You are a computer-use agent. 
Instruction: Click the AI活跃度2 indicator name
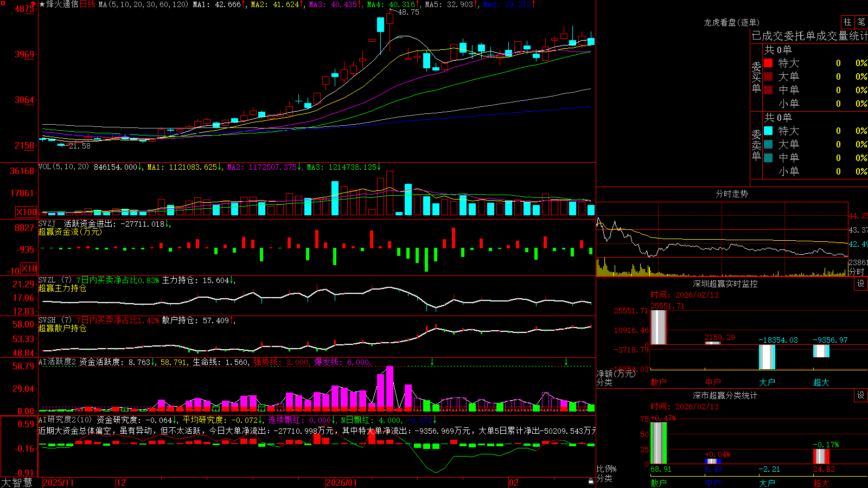58,362
